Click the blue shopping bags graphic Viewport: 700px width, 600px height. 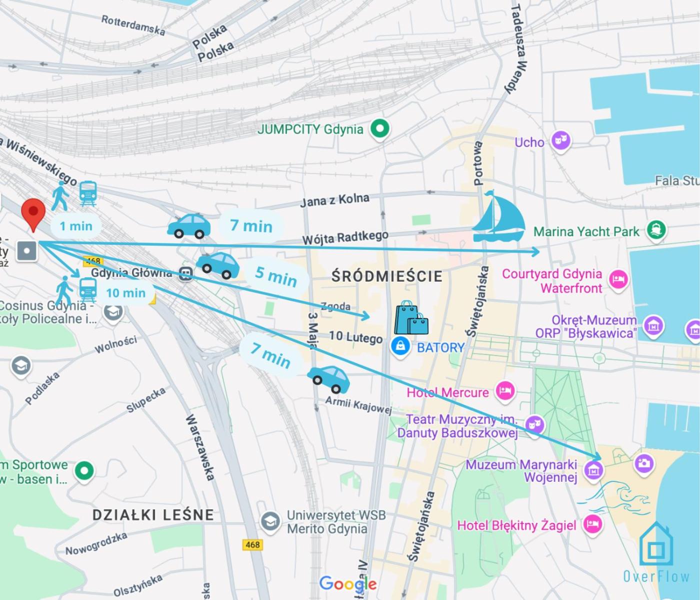pos(411,318)
